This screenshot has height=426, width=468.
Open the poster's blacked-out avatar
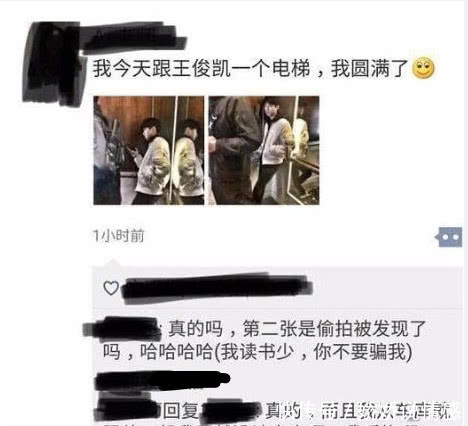click(x=53, y=62)
